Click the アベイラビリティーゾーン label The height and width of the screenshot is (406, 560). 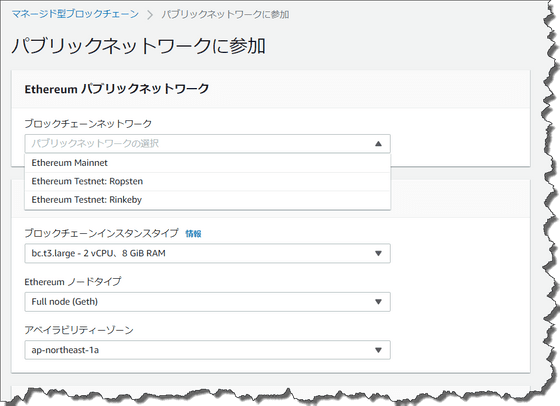click(79, 330)
